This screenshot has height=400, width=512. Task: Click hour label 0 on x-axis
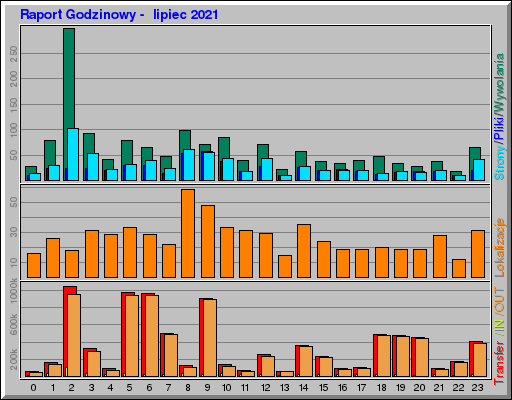click(33, 388)
